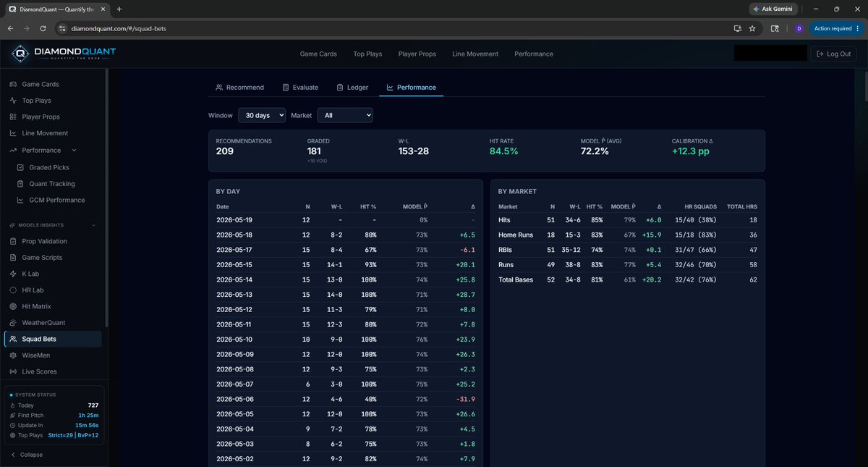Click the Home Runs row in By Market
This screenshot has height=467, width=868.
point(628,235)
